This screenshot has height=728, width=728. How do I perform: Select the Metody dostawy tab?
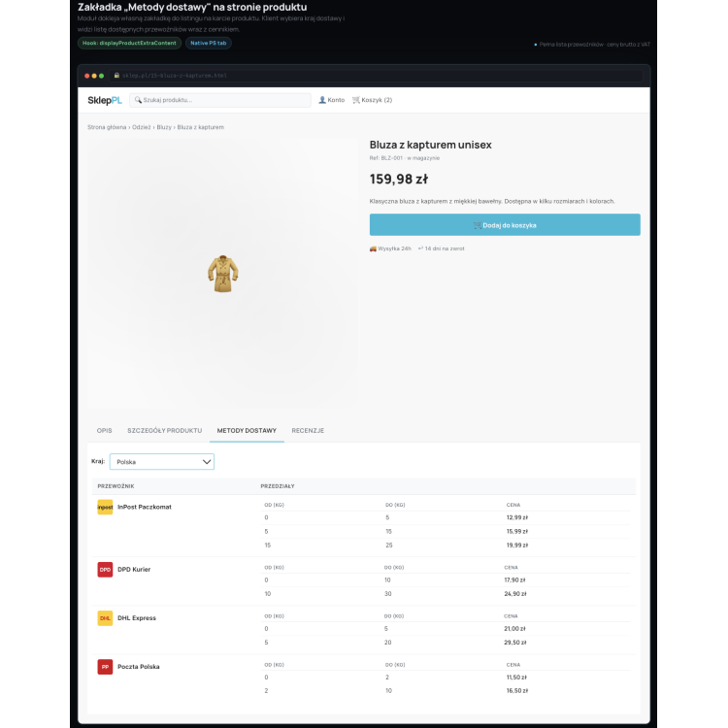pyautogui.click(x=247, y=431)
